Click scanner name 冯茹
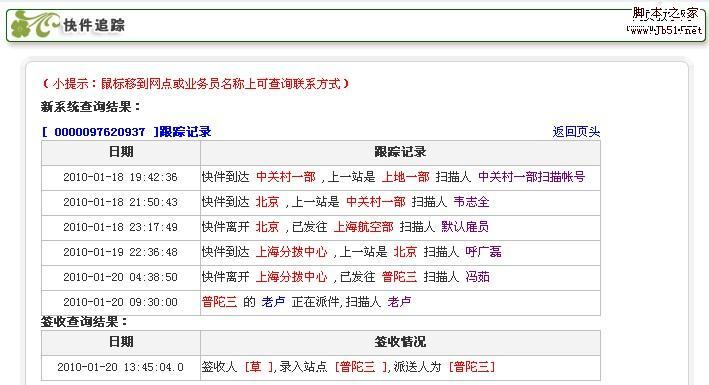This screenshot has width=709, height=385. [477, 276]
